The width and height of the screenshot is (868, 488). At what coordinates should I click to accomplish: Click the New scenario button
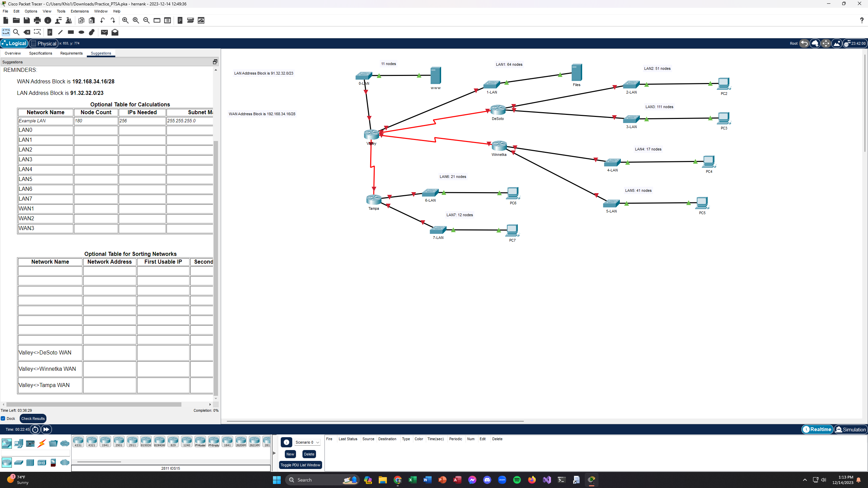pos(290,454)
